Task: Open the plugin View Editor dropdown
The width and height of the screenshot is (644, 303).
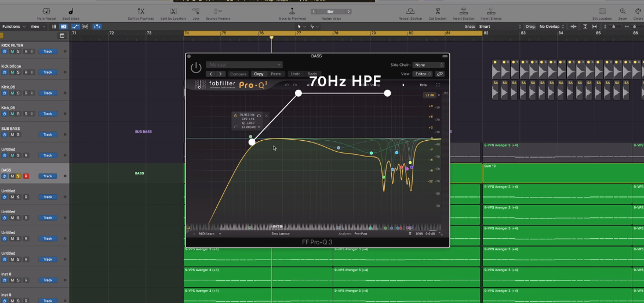Action: pyautogui.click(x=423, y=74)
